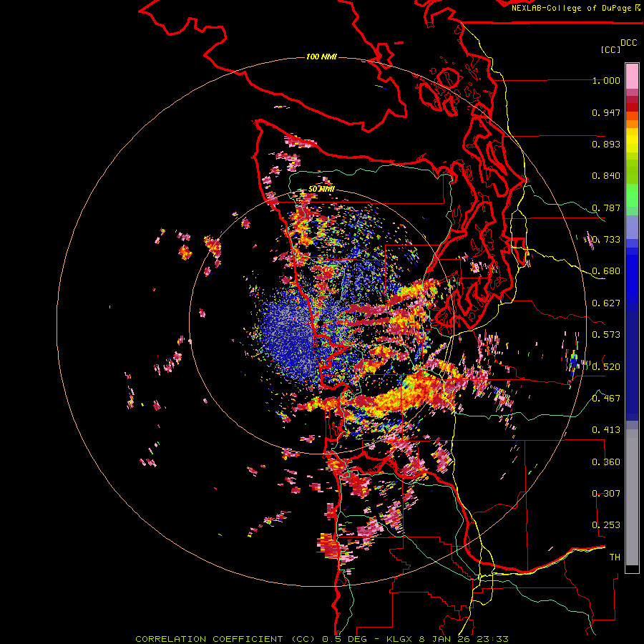Click the red segment of the color bar
The image size is (644, 644).
[632, 107]
